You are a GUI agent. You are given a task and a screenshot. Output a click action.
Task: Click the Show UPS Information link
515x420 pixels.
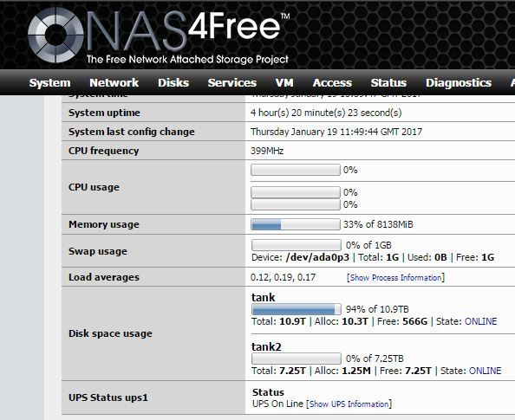click(349, 404)
